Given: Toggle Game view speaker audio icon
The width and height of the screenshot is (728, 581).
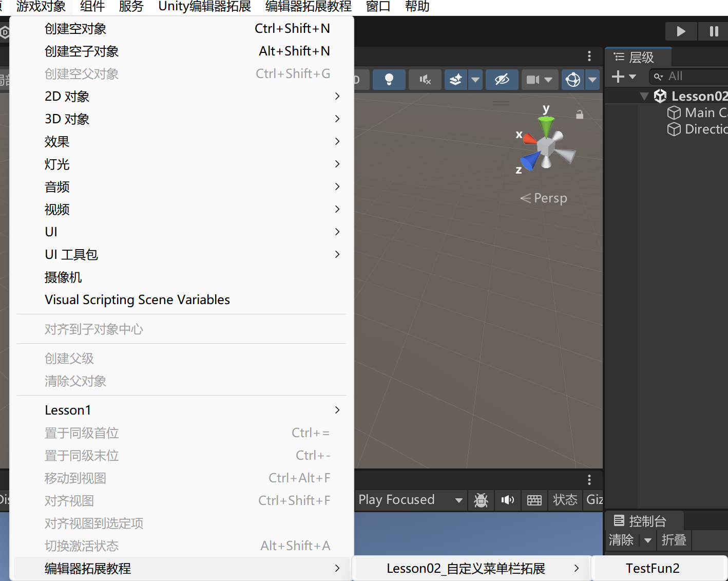Looking at the screenshot, I should (x=508, y=500).
